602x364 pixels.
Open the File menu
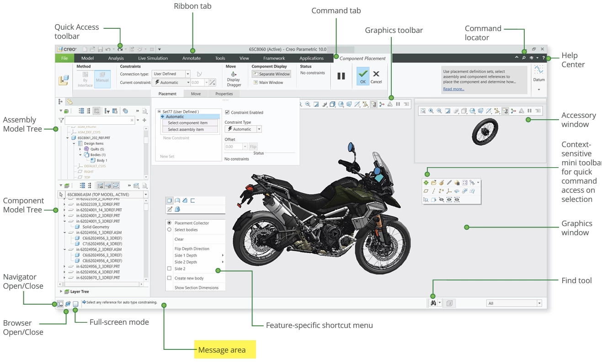pos(64,58)
